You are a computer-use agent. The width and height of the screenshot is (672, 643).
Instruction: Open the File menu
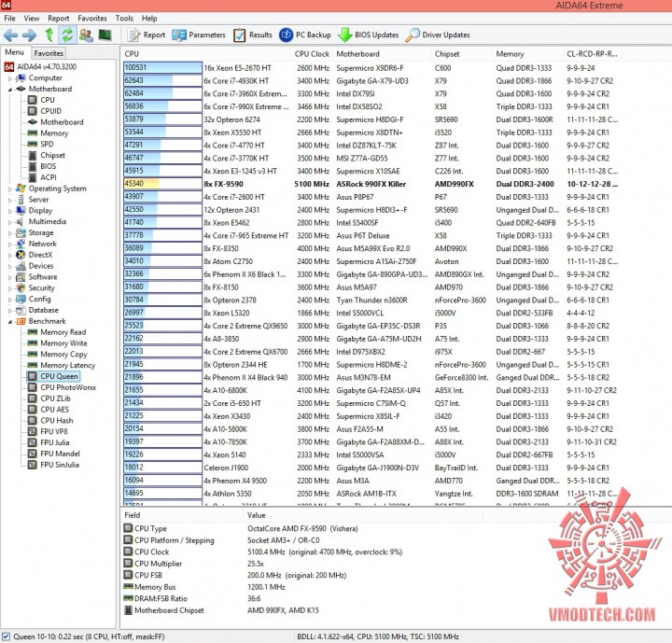[x=10, y=19]
